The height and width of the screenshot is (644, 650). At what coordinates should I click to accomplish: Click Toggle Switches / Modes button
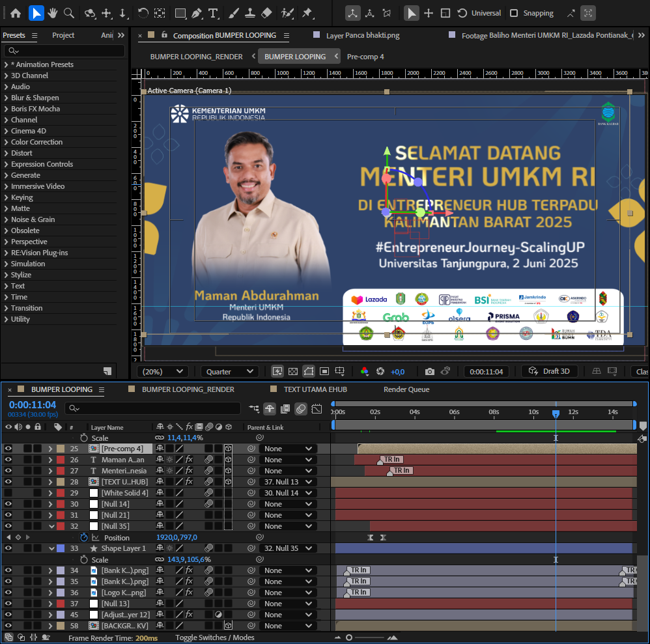pyautogui.click(x=215, y=637)
